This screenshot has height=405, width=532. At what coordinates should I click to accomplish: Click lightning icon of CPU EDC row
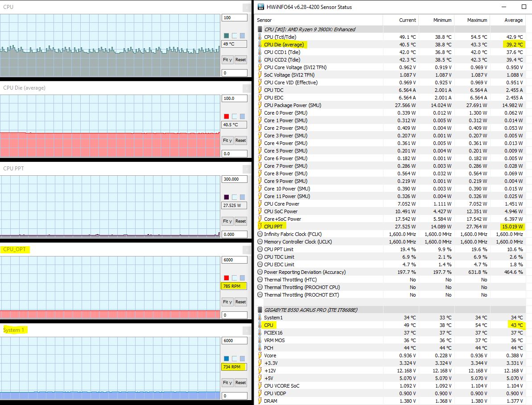[260, 97]
